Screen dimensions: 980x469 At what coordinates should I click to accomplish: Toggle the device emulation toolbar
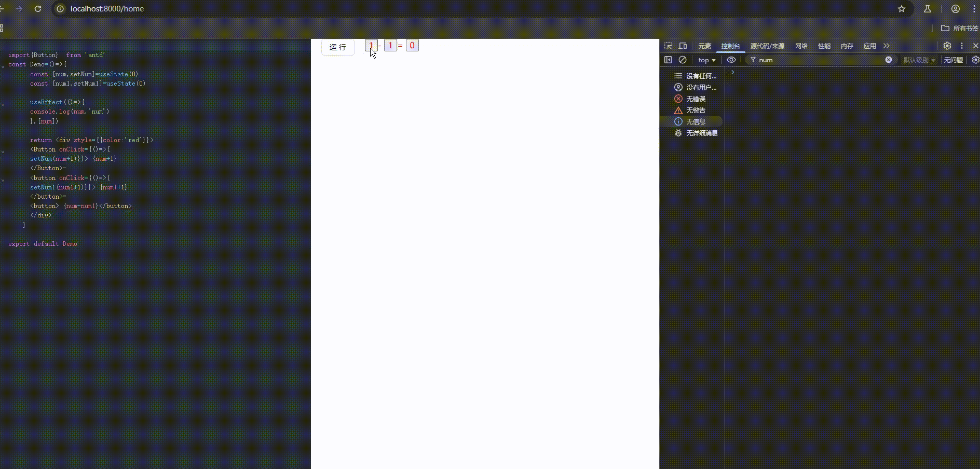click(x=683, y=46)
